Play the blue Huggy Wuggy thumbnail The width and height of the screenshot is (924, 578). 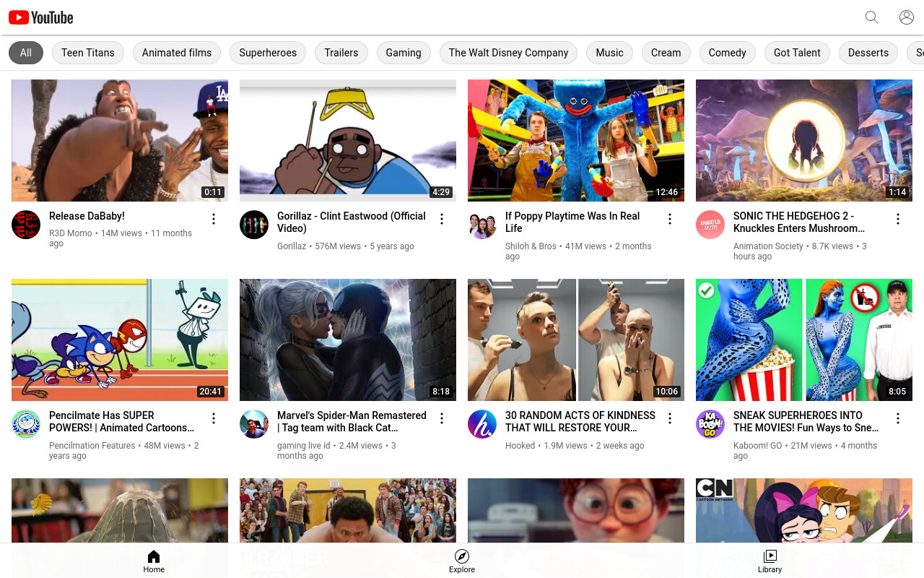point(576,140)
